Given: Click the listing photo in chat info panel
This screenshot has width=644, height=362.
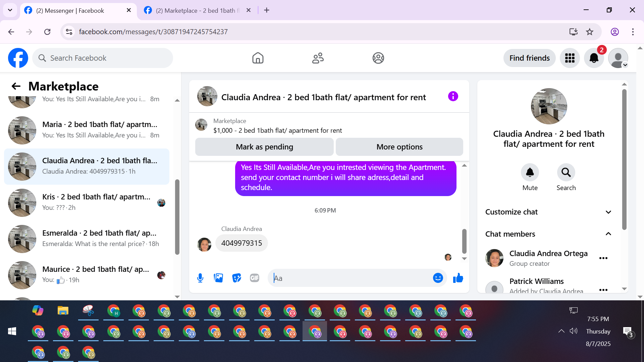Looking at the screenshot, I should click(549, 106).
